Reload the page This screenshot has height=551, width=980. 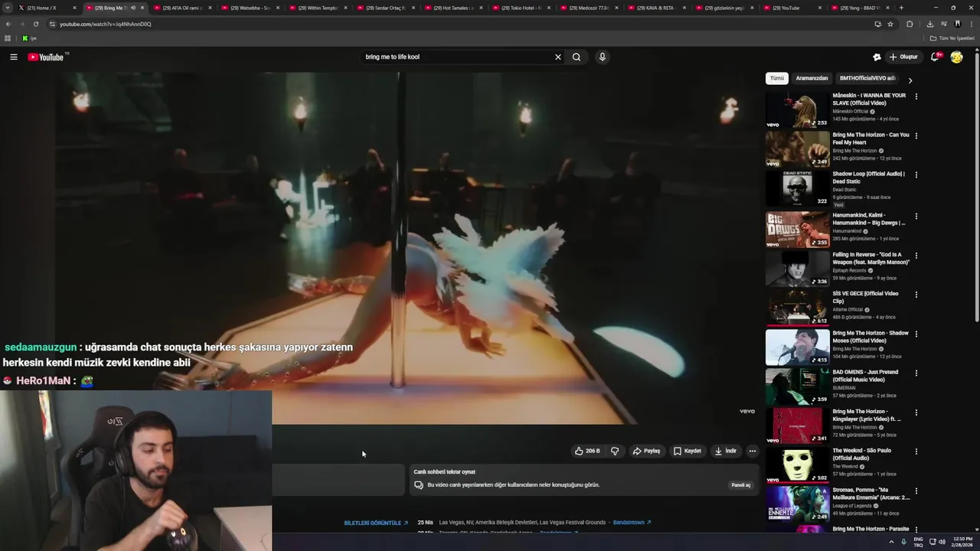(x=35, y=24)
